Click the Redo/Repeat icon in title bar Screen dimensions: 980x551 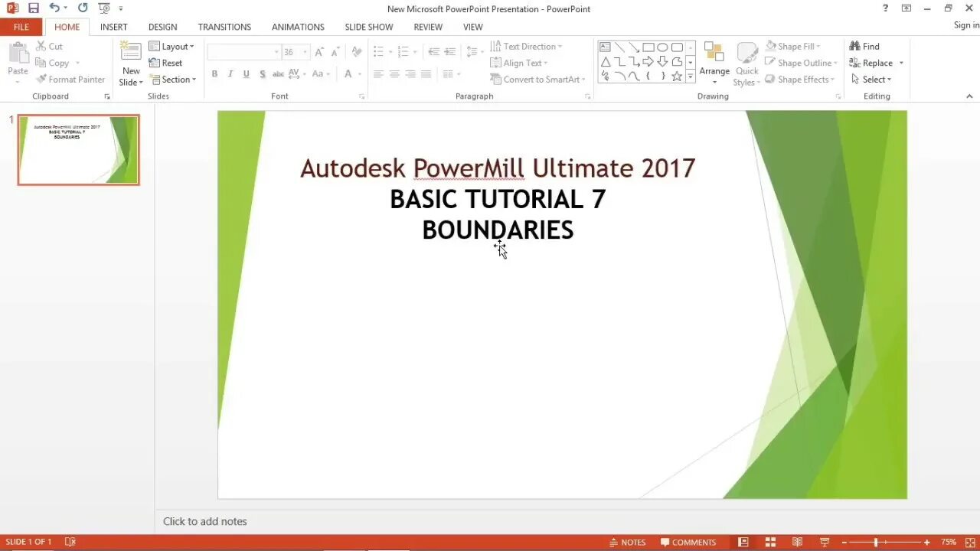[83, 8]
